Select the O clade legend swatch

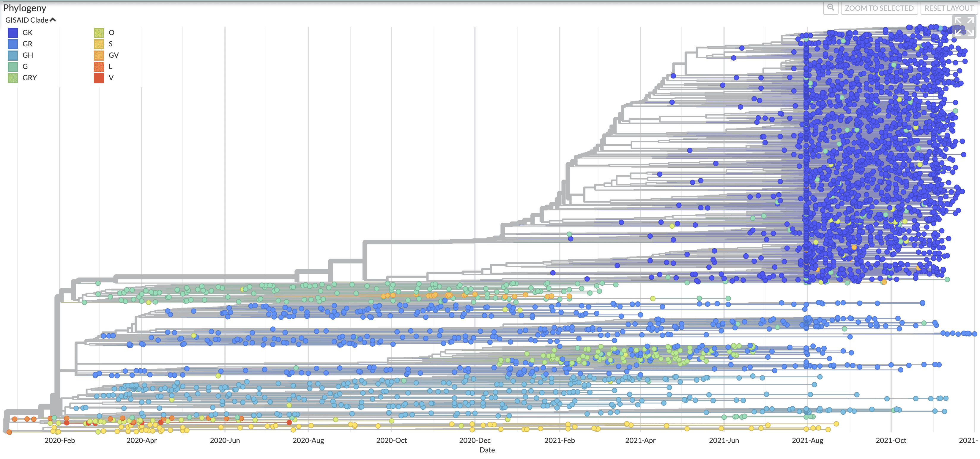(x=99, y=33)
